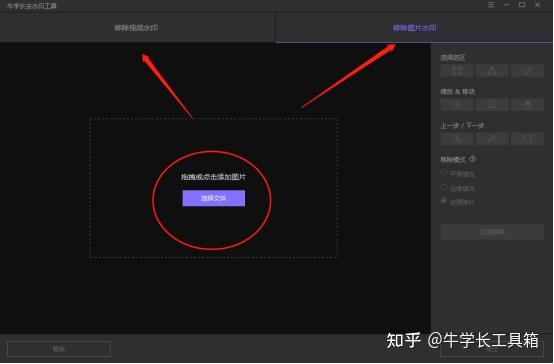Click the circular reset icon
This screenshot has width=554, height=364.
tap(527, 139)
